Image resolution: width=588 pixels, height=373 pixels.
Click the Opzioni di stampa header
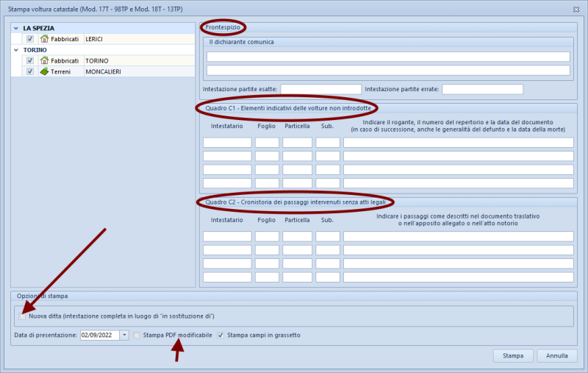tap(43, 296)
